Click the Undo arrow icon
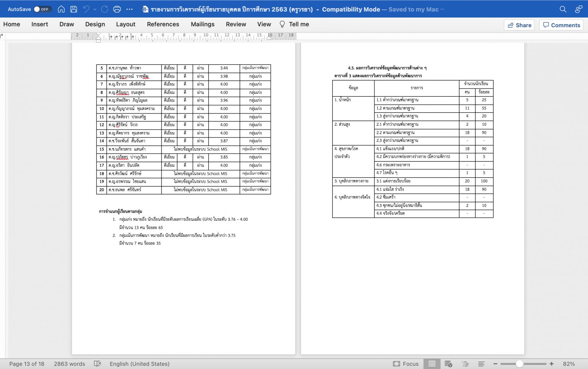This screenshot has height=369, width=588. (x=87, y=9)
